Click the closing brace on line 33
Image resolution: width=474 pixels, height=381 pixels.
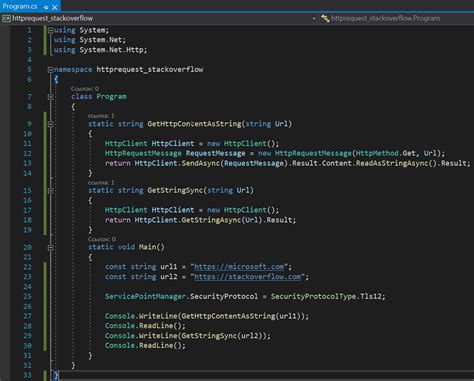coord(56,375)
